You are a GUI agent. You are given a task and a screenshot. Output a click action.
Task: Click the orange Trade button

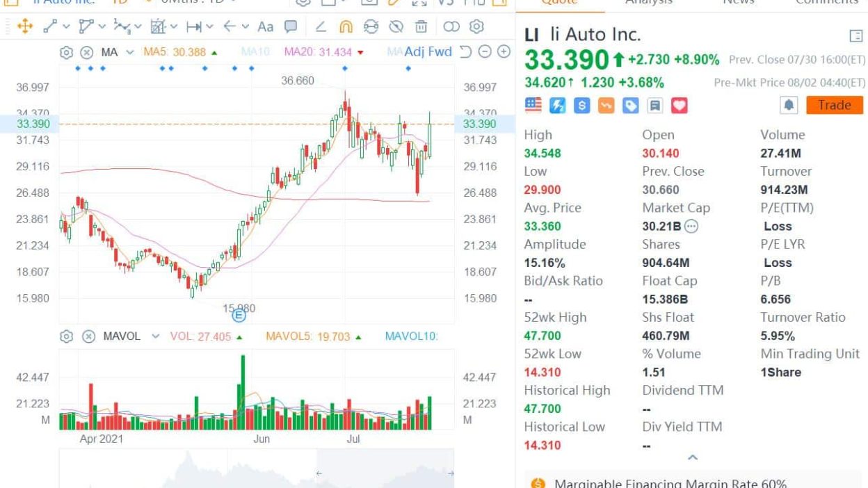[x=835, y=105]
